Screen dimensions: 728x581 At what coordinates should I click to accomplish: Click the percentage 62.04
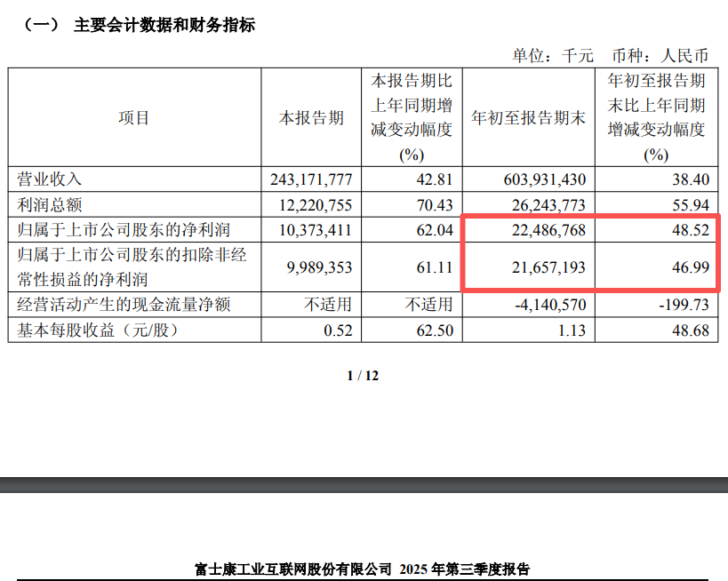(x=435, y=230)
